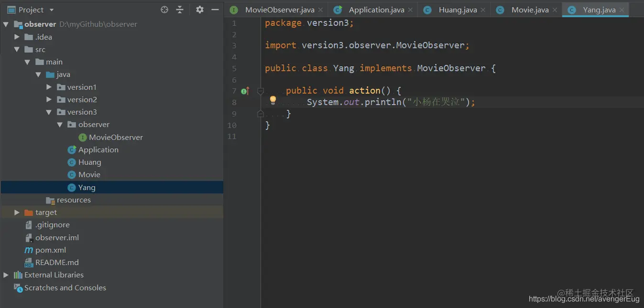
Task: Click the lightbulb intention icon on line 8
Action: tap(273, 100)
